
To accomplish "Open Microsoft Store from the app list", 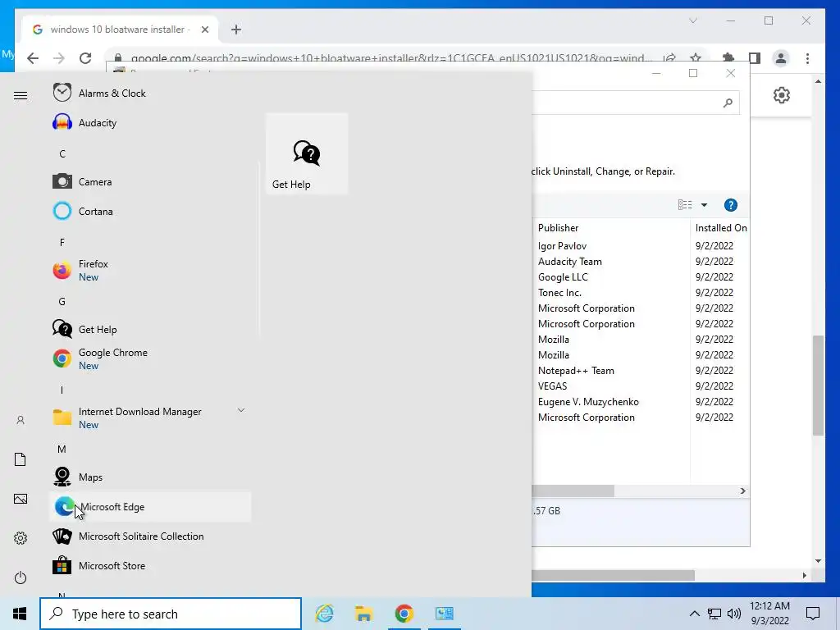I will pos(150,565).
